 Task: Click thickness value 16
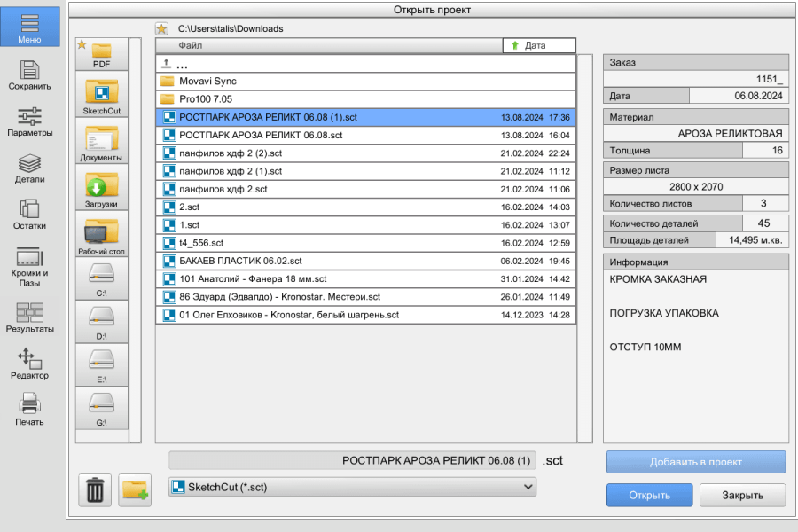click(765, 150)
